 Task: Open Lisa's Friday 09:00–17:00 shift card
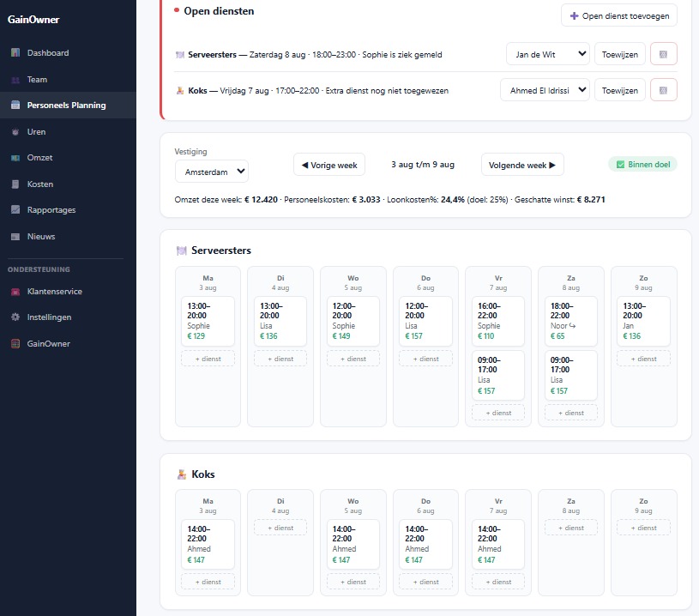coord(498,376)
